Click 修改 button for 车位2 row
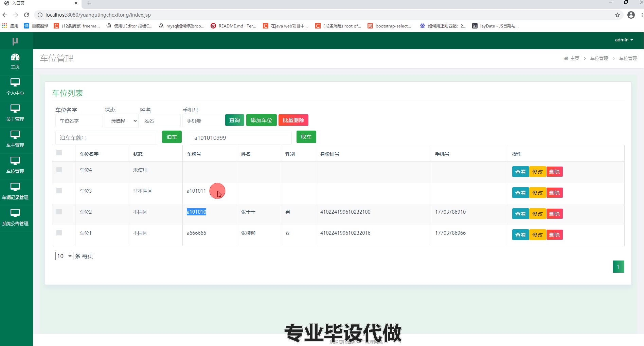Image resolution: width=644 pixels, height=346 pixels. (x=537, y=214)
